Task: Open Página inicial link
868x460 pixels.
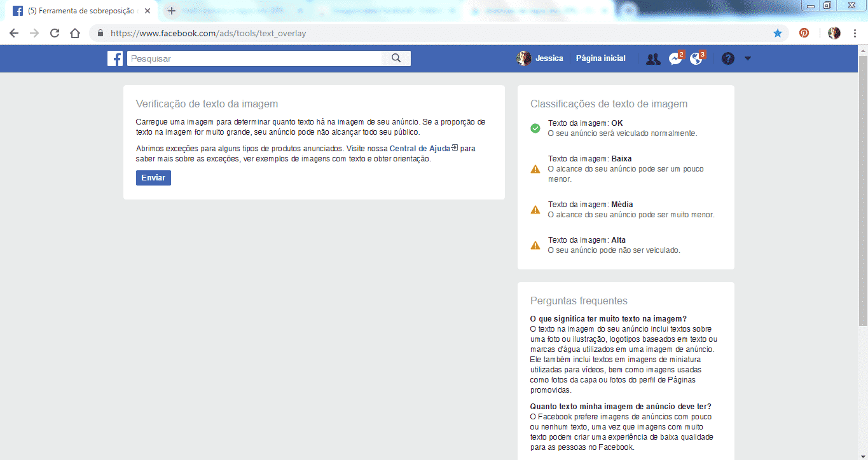Action: [600, 58]
